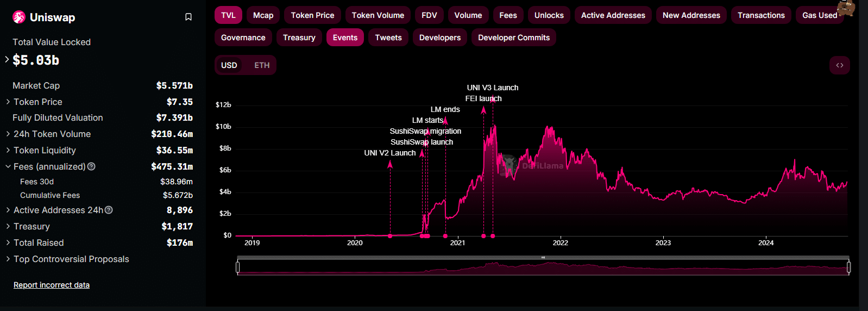This screenshot has height=311, width=868.
Task: Open the embed chart code button
Action: [x=840, y=65]
